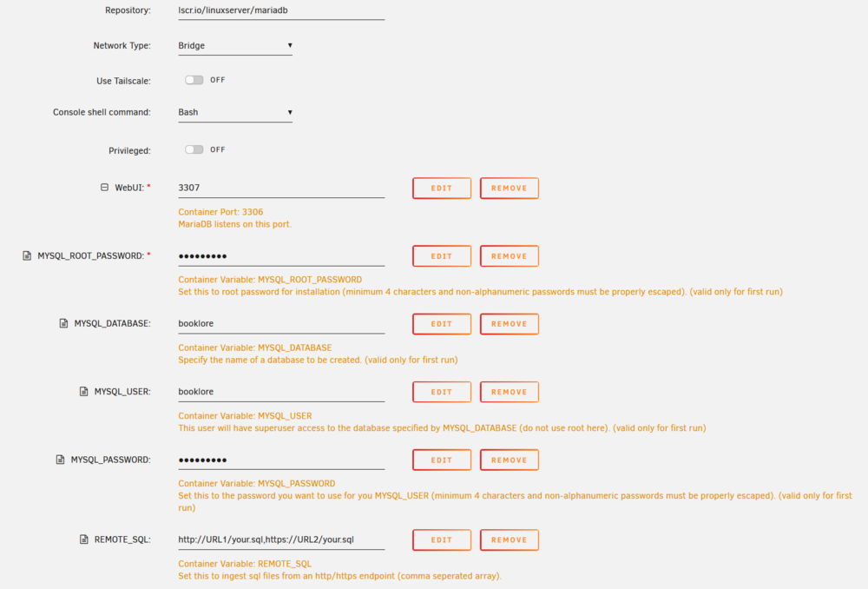Open the Console shell command dropdown

point(235,112)
